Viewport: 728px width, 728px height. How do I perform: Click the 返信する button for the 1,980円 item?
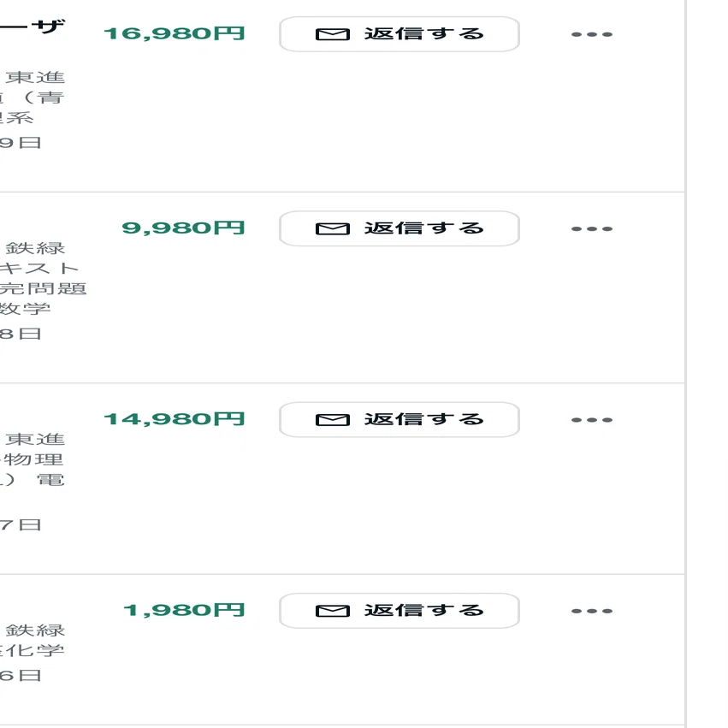[x=399, y=611]
